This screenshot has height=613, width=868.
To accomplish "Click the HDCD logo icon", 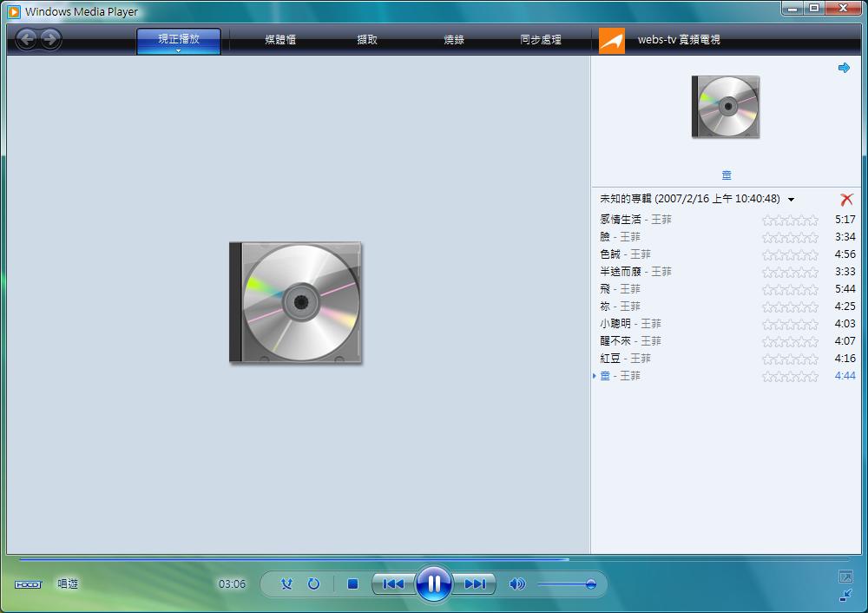I will point(29,584).
